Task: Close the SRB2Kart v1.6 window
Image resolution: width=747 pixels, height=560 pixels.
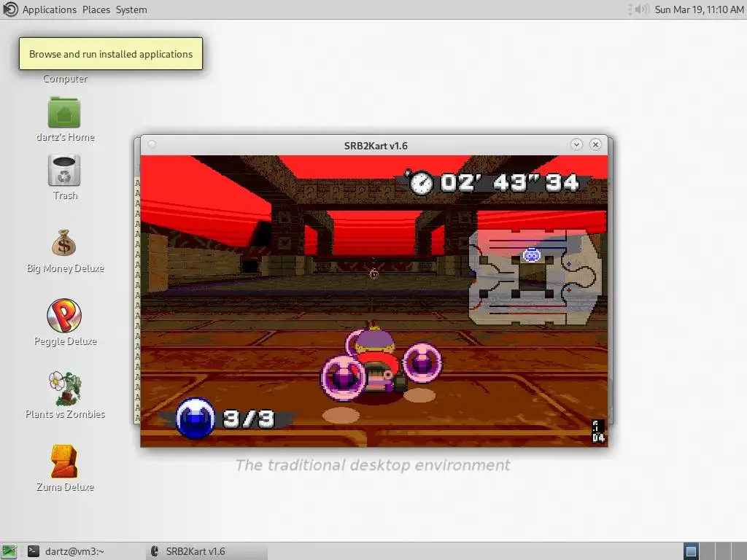Action: click(595, 144)
